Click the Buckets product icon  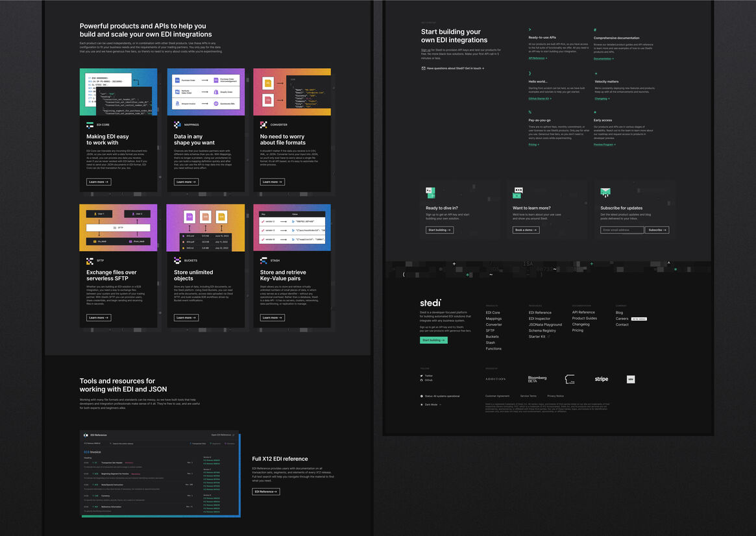[x=177, y=260]
